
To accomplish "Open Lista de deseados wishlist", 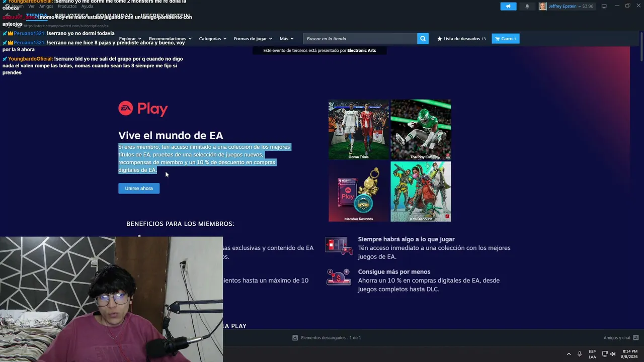I will point(461,39).
